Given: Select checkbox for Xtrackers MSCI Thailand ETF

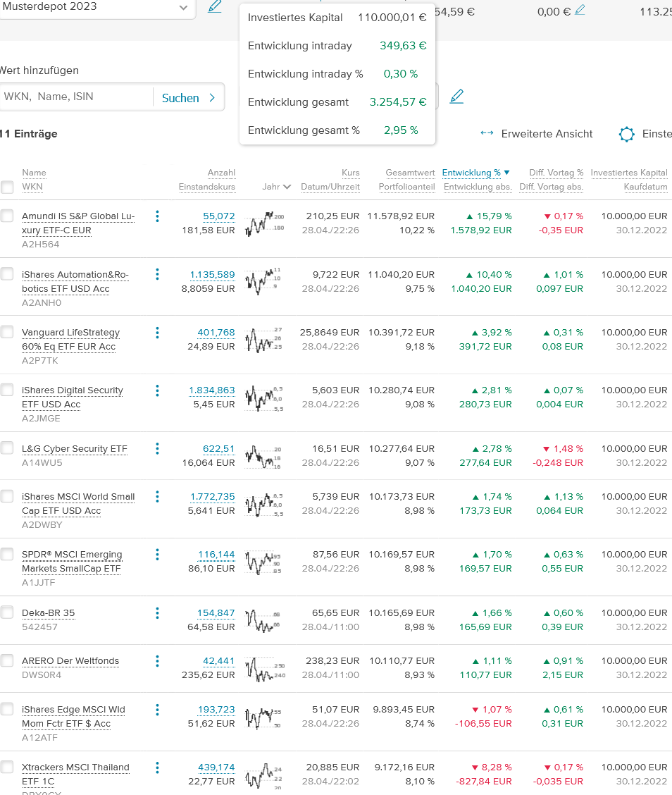Looking at the screenshot, I should coord(7,767).
